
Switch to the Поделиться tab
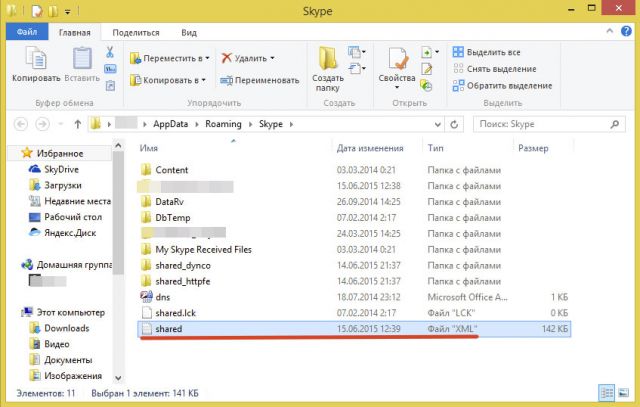pos(136,32)
